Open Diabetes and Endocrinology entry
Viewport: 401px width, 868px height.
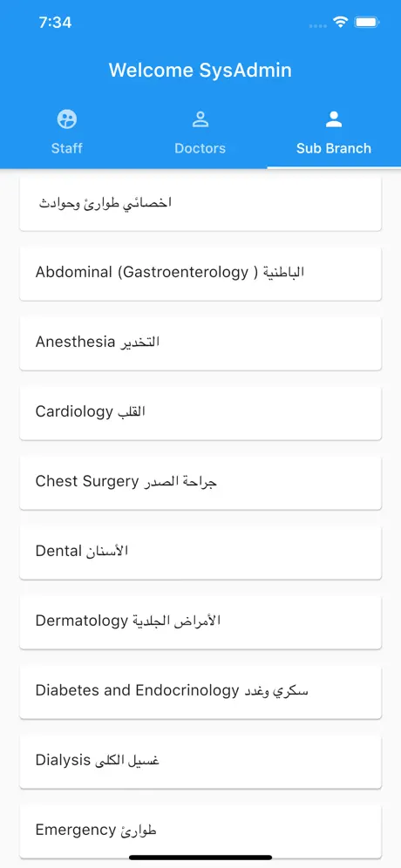[200, 692]
